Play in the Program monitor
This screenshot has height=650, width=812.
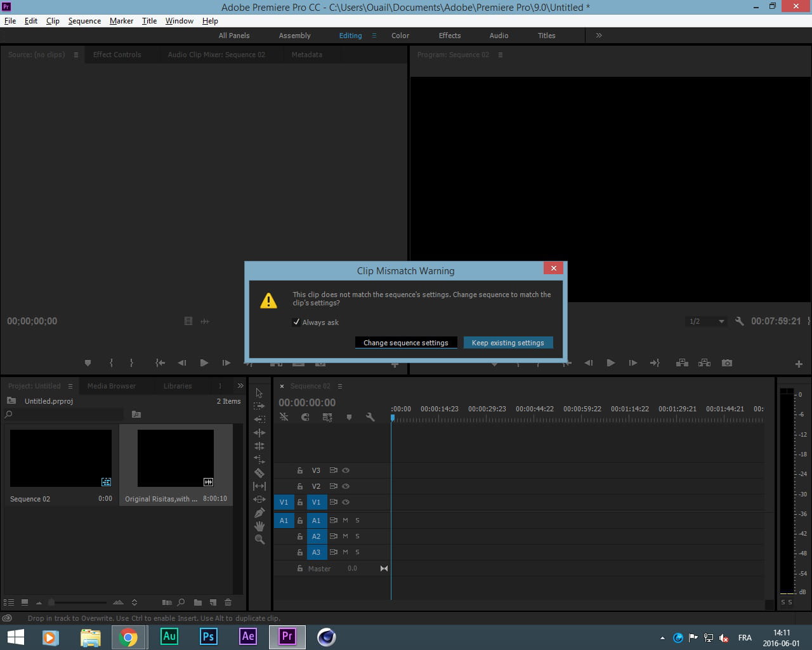pyautogui.click(x=611, y=363)
